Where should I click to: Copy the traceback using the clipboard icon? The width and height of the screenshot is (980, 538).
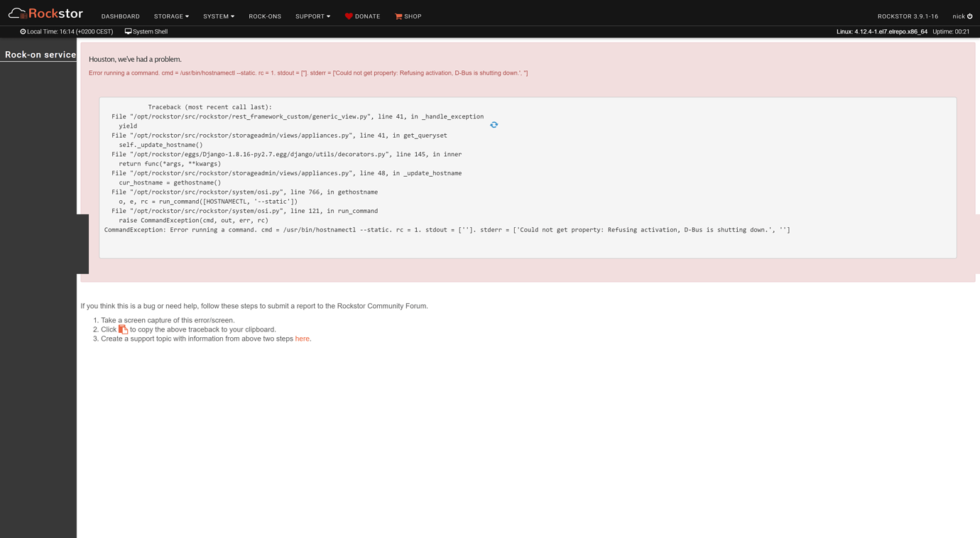point(122,329)
